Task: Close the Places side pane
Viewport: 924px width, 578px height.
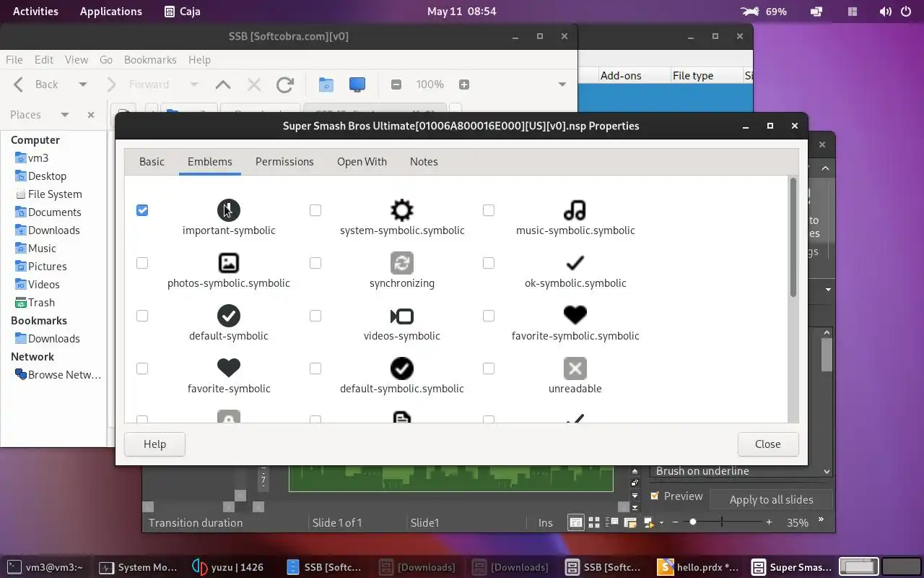Action: click(91, 115)
